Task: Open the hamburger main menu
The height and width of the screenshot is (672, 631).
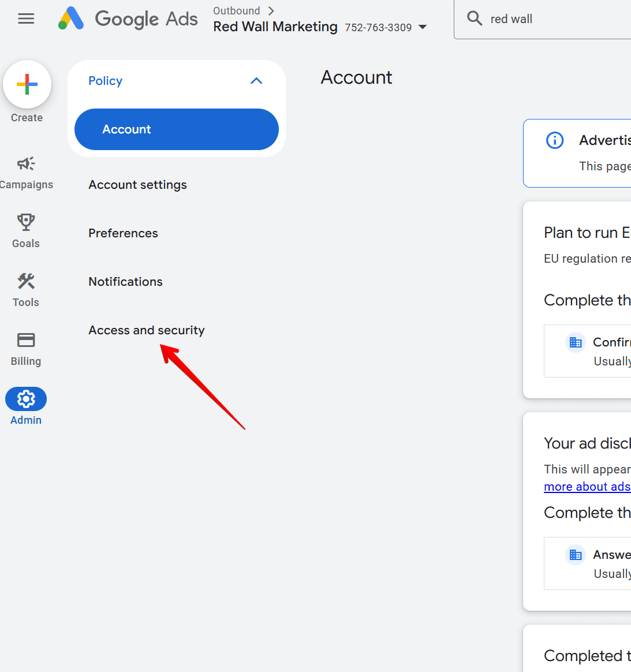Action: [26, 18]
